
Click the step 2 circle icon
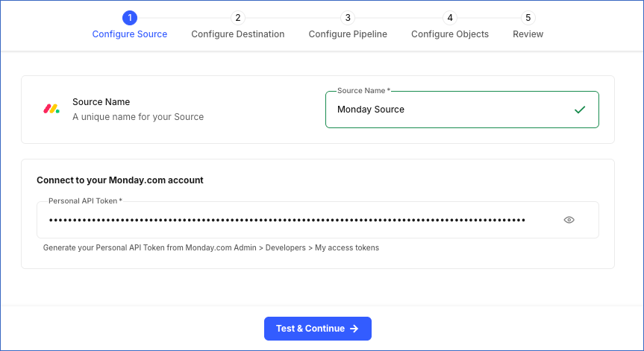238,18
